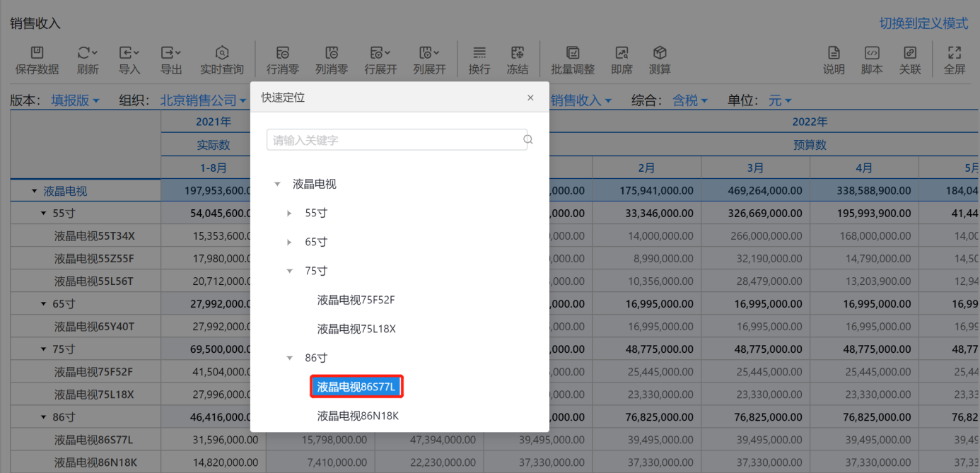This screenshot has width=980, height=473.
Task: Click the Save Data (保存数据) icon
Action: (37, 53)
